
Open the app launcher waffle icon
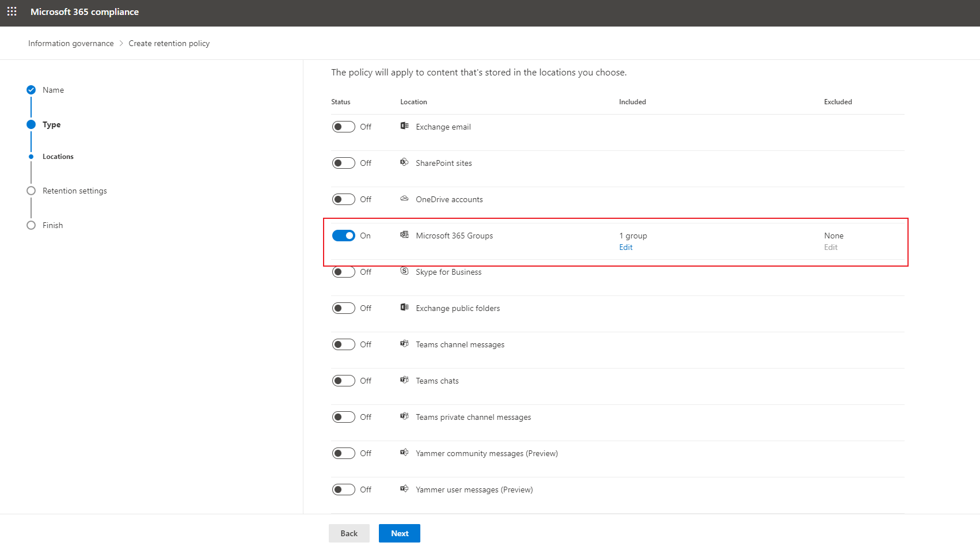click(x=12, y=12)
